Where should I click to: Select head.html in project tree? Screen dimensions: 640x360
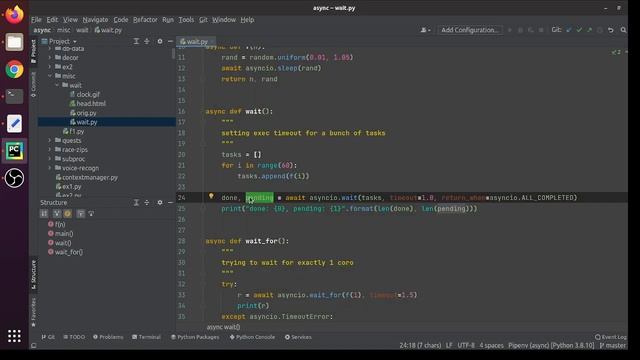(x=87, y=104)
